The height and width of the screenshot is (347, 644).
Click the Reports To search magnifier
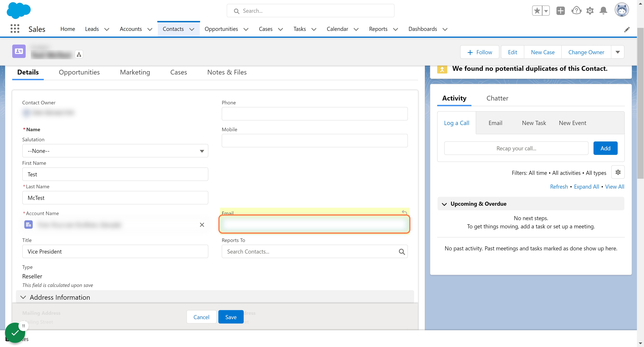point(402,252)
